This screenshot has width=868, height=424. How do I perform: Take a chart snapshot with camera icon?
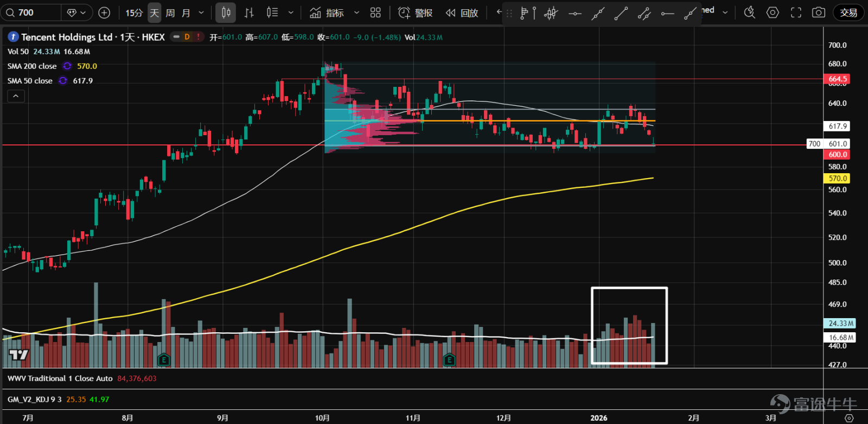[819, 12]
